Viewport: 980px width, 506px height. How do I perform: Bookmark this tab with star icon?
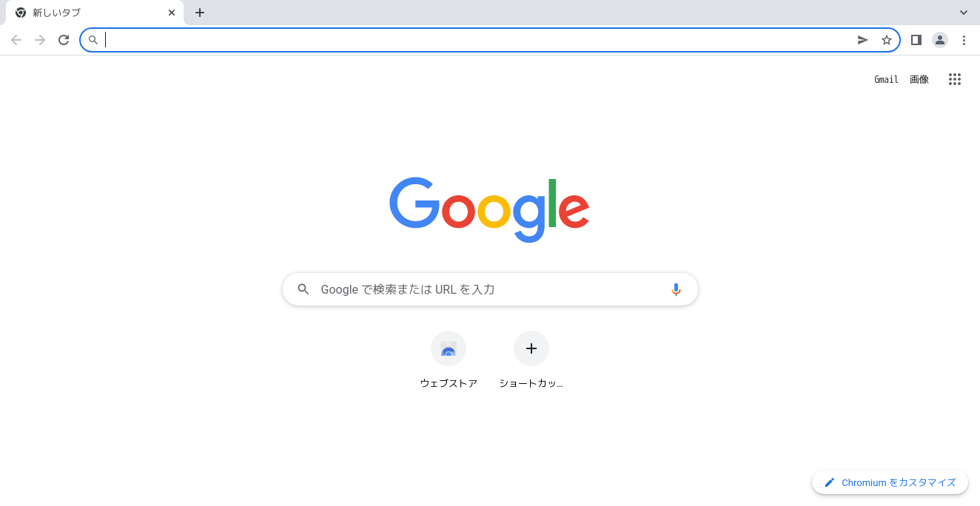[x=886, y=40]
